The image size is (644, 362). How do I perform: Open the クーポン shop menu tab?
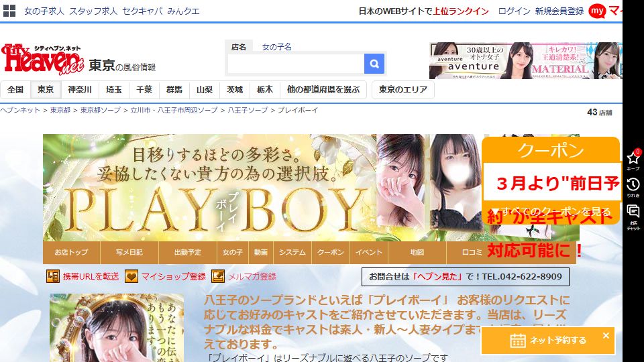[331, 253]
